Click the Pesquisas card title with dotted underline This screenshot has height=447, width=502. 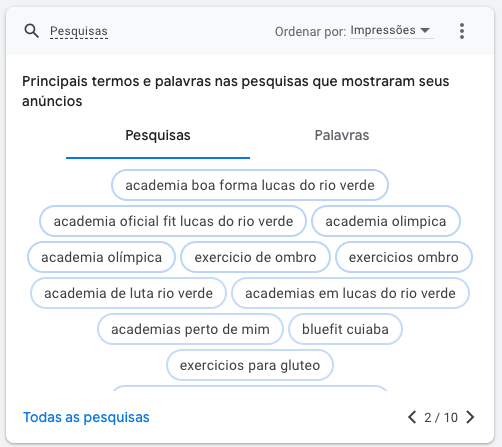(x=79, y=31)
